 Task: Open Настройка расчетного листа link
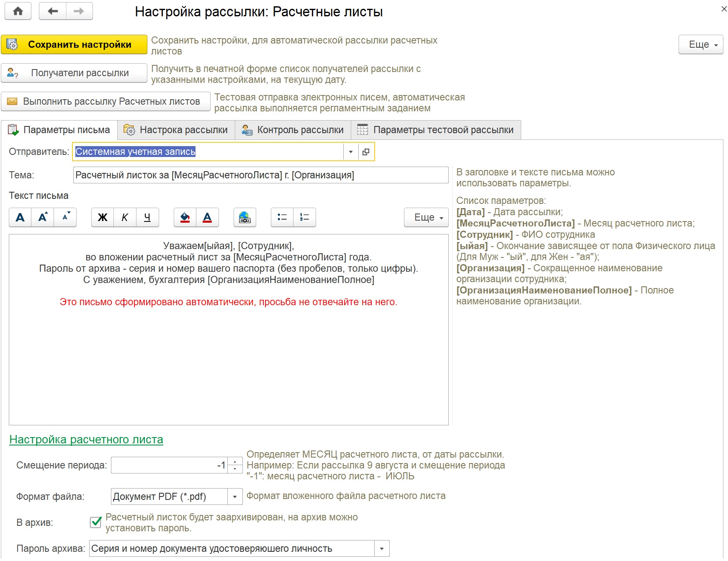point(86,440)
